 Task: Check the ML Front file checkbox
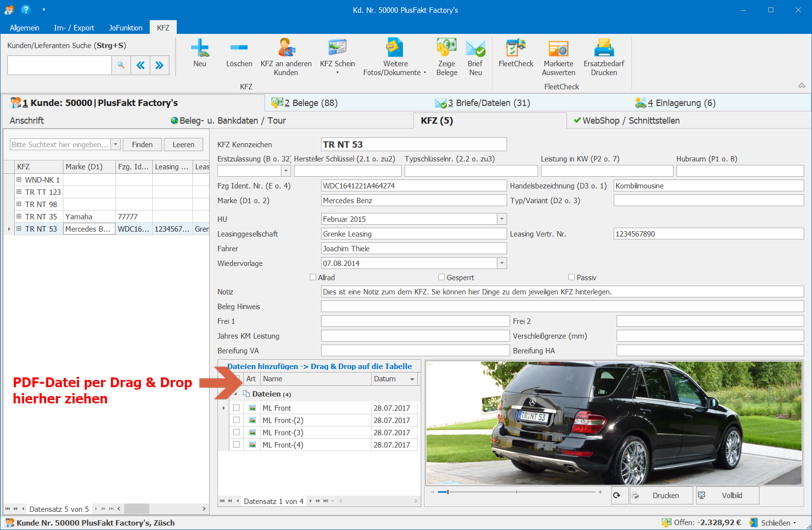(x=237, y=408)
